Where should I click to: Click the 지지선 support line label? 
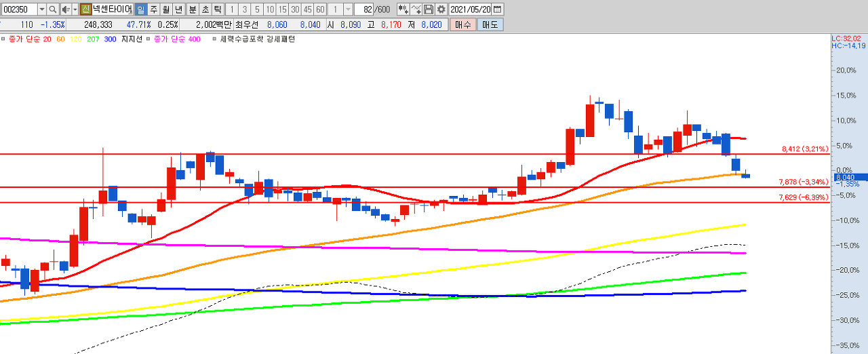[132, 39]
